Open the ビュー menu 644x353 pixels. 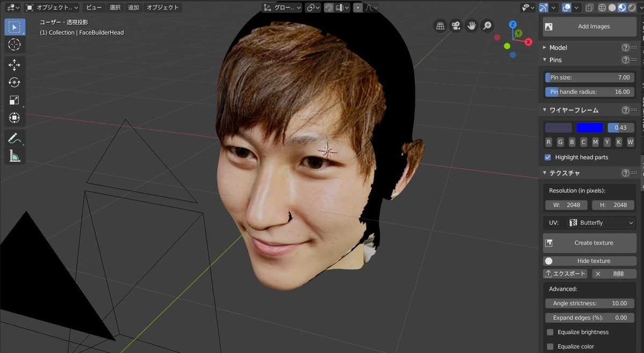pos(93,7)
